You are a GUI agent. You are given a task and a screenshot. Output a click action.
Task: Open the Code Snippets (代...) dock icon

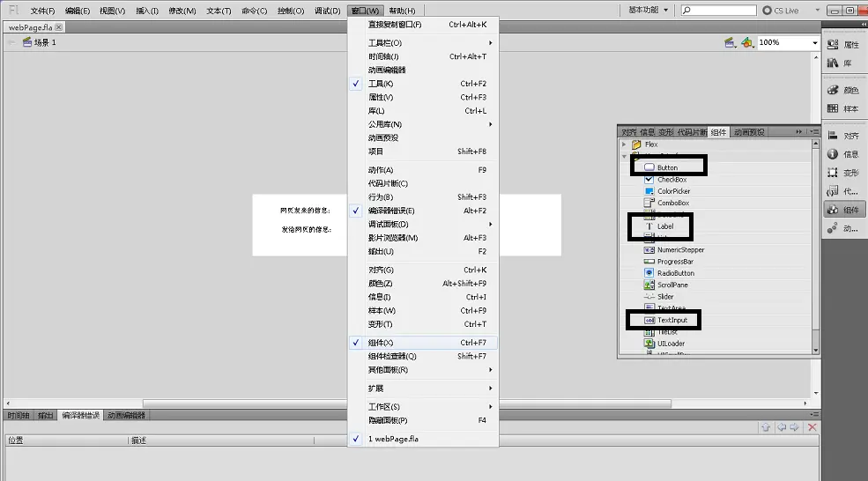coord(833,191)
